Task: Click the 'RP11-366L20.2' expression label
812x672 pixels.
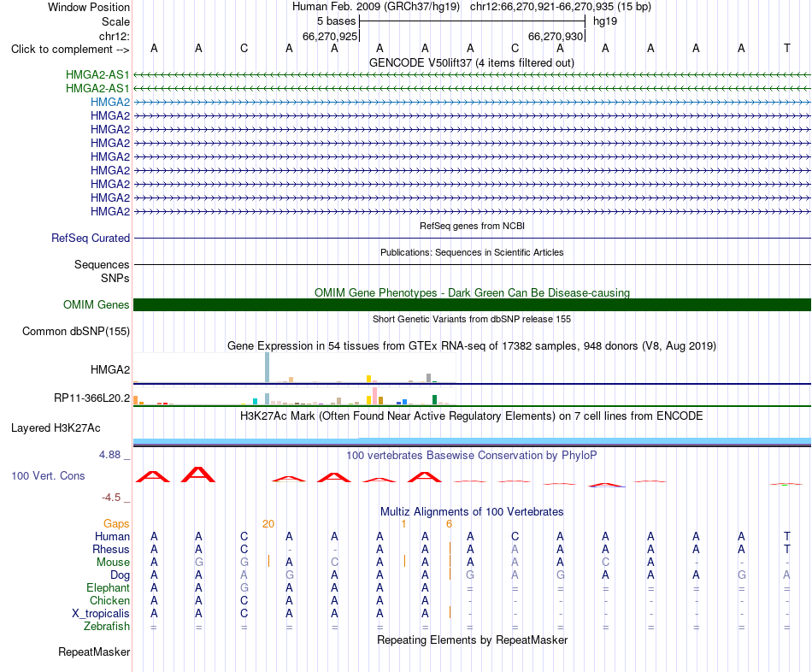Action: pyautogui.click(x=91, y=398)
